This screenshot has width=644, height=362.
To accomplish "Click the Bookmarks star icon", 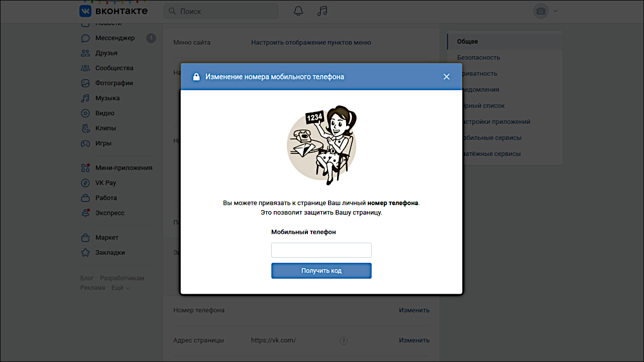I will point(86,253).
